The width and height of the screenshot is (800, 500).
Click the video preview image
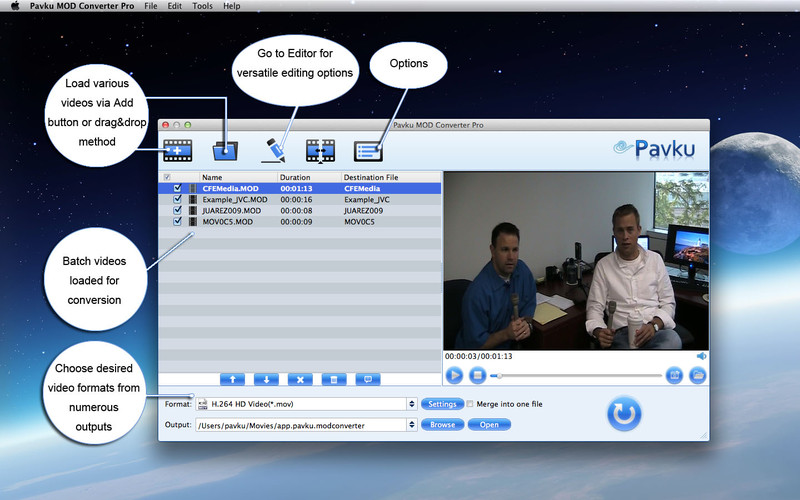(576, 261)
